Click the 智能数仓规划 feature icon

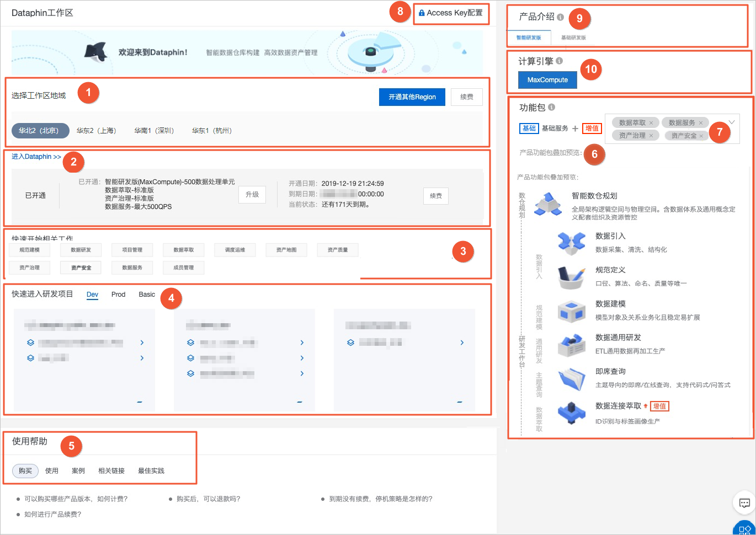pyautogui.click(x=547, y=204)
